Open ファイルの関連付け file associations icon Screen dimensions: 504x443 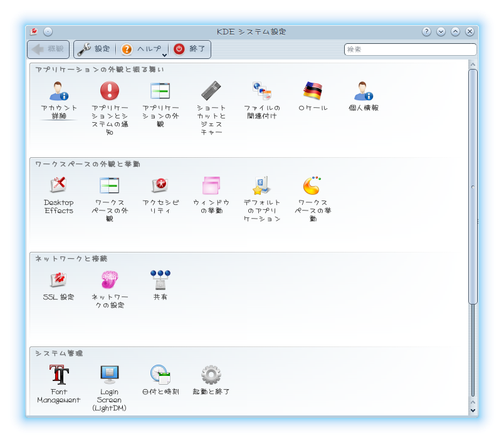[261, 91]
